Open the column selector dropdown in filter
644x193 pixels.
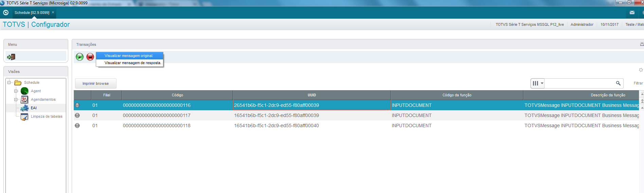pos(538,83)
